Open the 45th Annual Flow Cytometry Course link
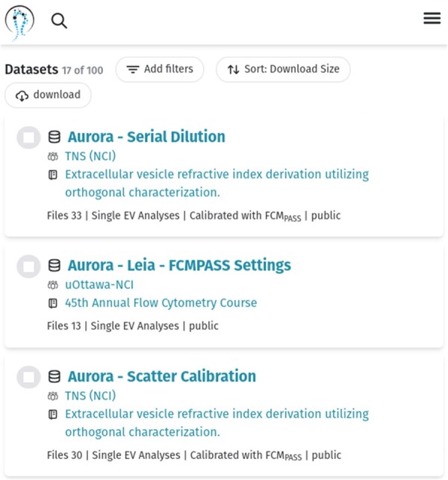Screen dimensions: 448x480 [x=161, y=303]
